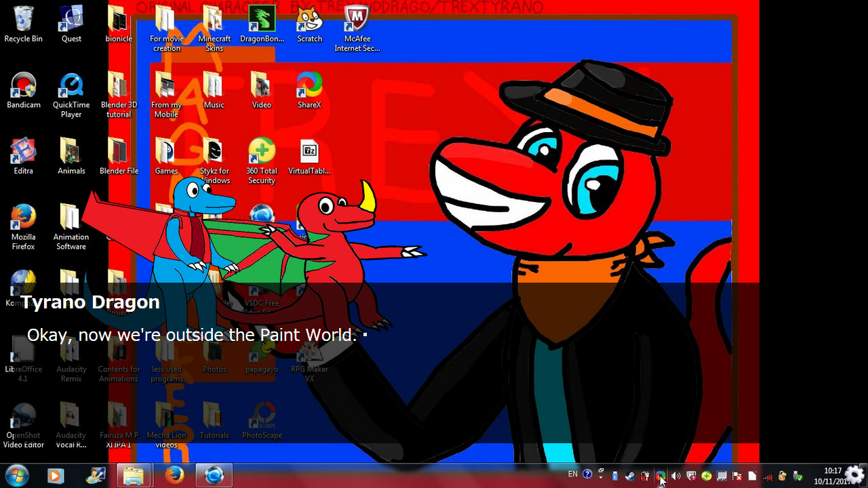Image resolution: width=868 pixels, height=488 pixels.
Task: Launch RPG Maker VX shortcut
Action: pos(309,360)
